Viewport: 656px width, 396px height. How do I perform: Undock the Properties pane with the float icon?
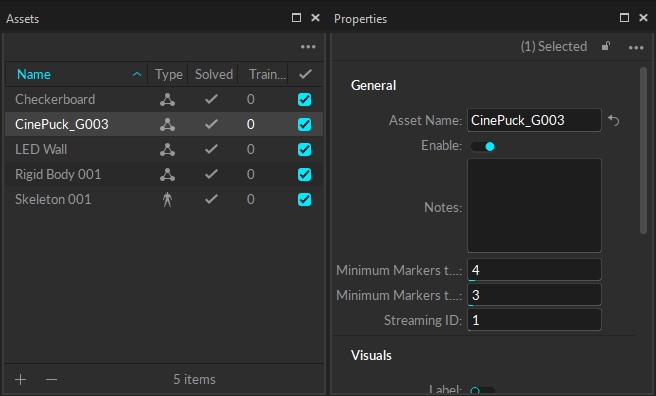pos(624,18)
